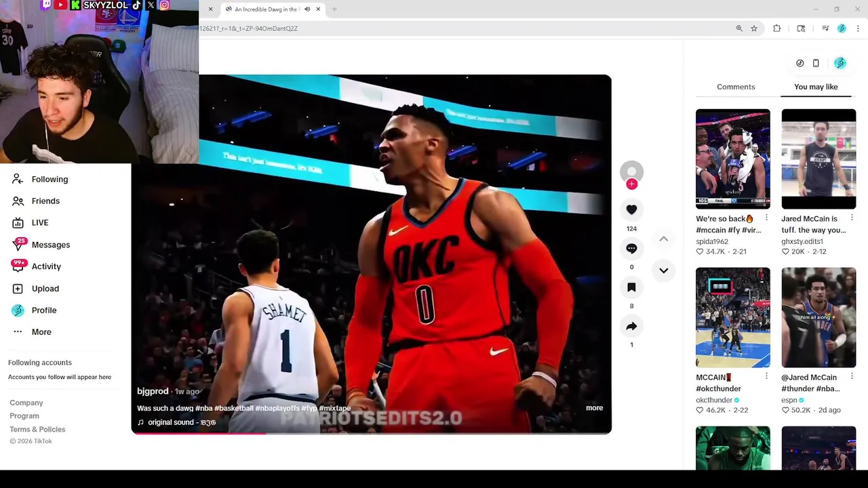Open options for 'Jared McCain is tuff' card
The image size is (868, 488).
point(852,218)
